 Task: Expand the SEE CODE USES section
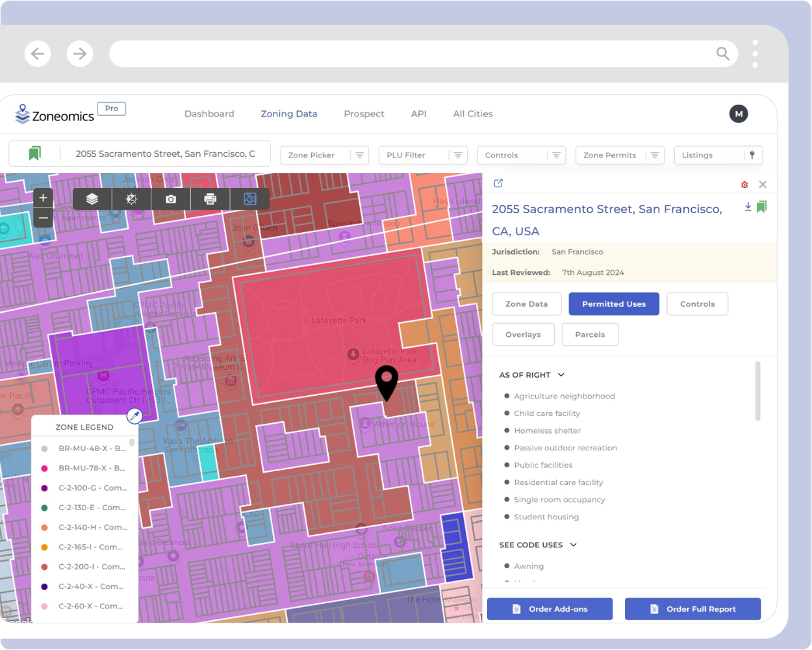coord(572,545)
